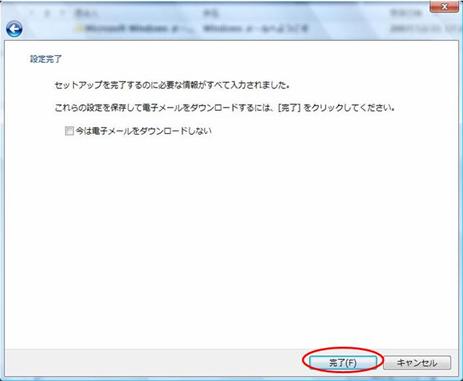Click the 完了(F) finish button
The width and height of the screenshot is (463, 381).
click(343, 363)
